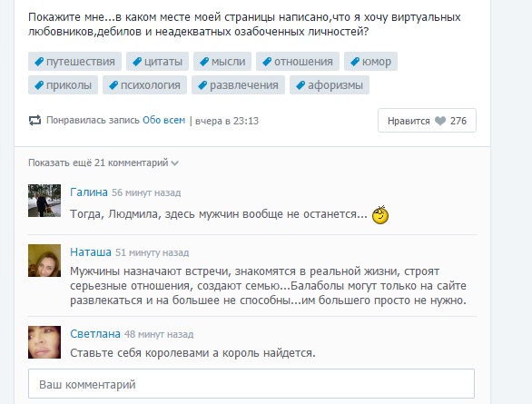532x404 pixels.
Task: Open Галина's profile name link
Action: pyautogui.click(x=89, y=192)
